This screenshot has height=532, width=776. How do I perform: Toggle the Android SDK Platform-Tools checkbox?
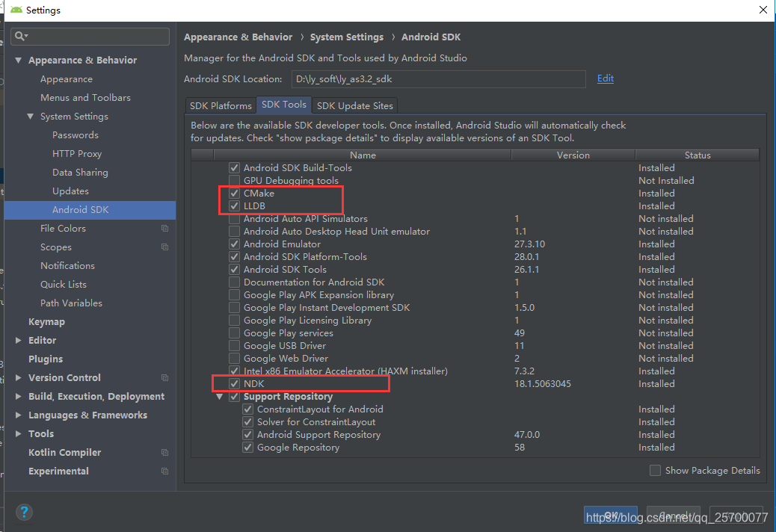click(x=235, y=257)
